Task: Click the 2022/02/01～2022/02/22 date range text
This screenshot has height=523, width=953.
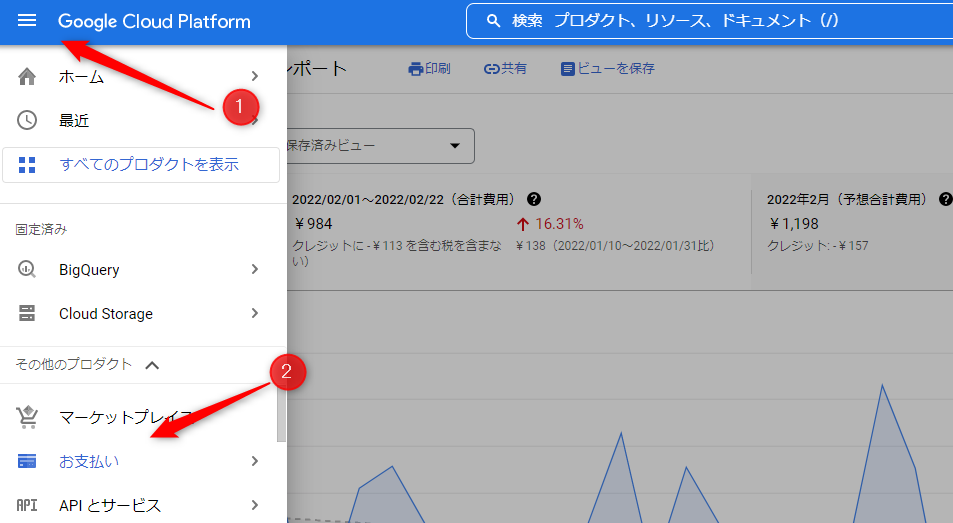Action: [x=369, y=199]
